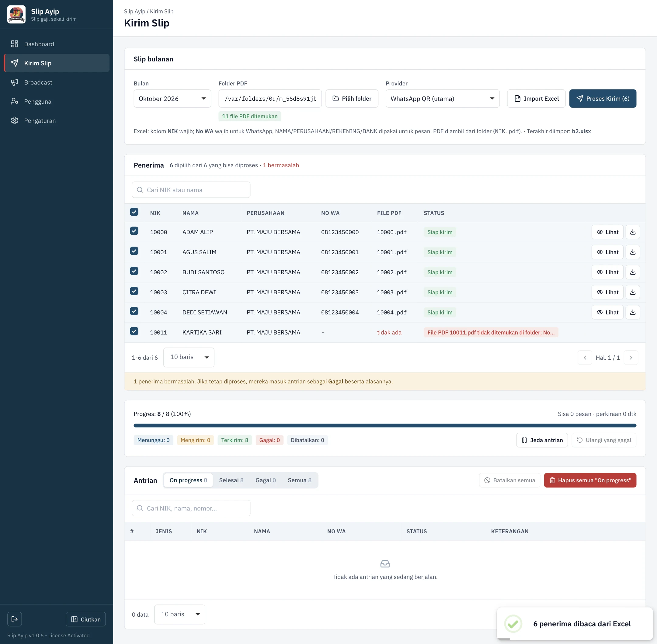Click Pilih folder button
The height and width of the screenshot is (644, 657).
click(x=352, y=99)
